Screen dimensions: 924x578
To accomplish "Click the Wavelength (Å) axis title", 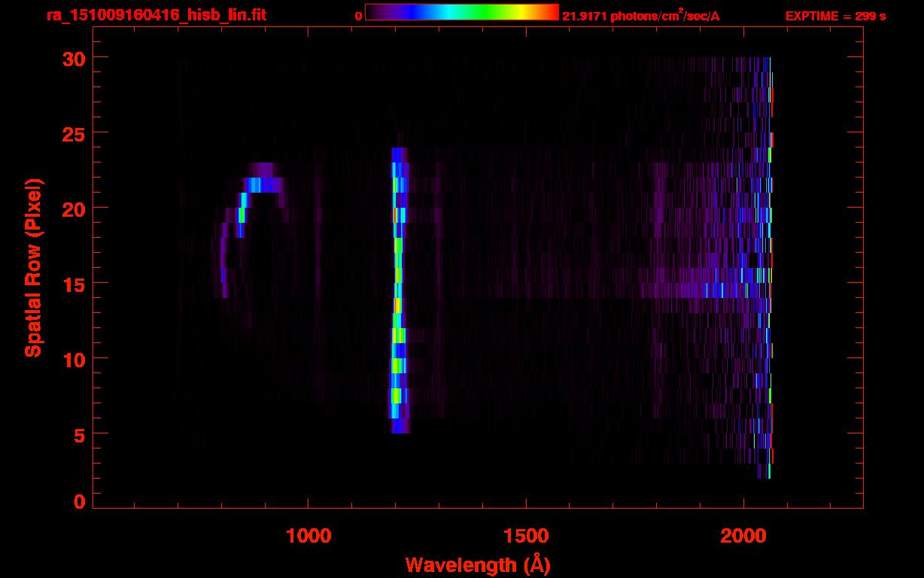I will (478, 564).
